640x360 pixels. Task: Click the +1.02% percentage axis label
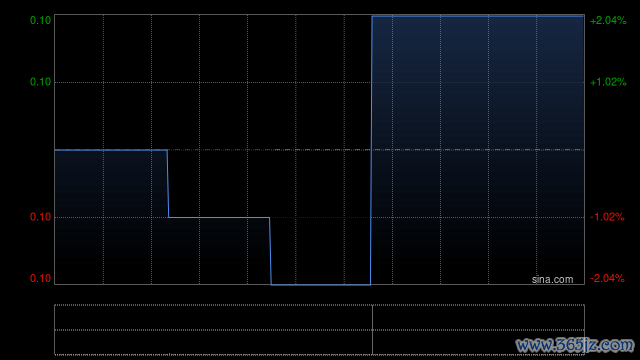pos(608,82)
